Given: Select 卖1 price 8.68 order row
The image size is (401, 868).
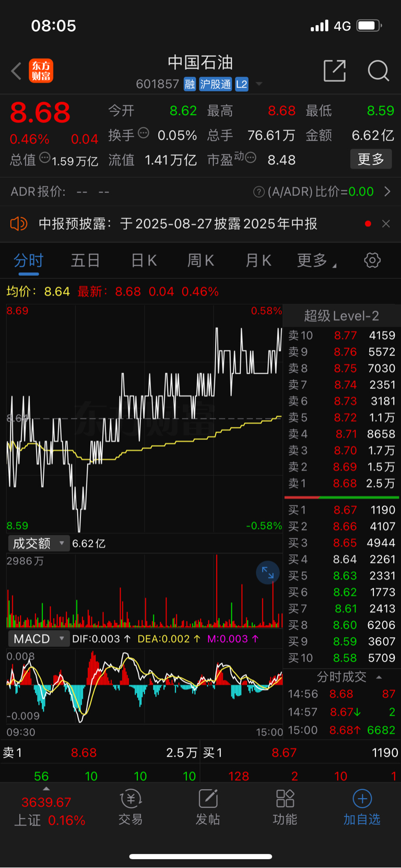Looking at the screenshot, I should [341, 483].
